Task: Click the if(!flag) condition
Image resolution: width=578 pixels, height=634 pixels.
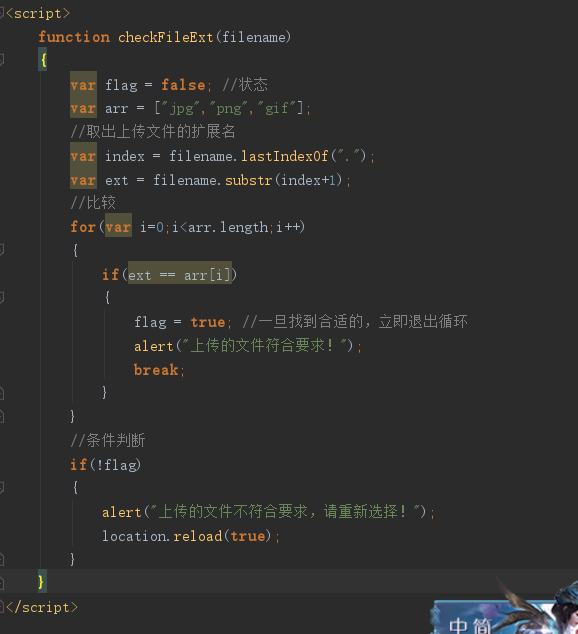Action: coord(106,465)
